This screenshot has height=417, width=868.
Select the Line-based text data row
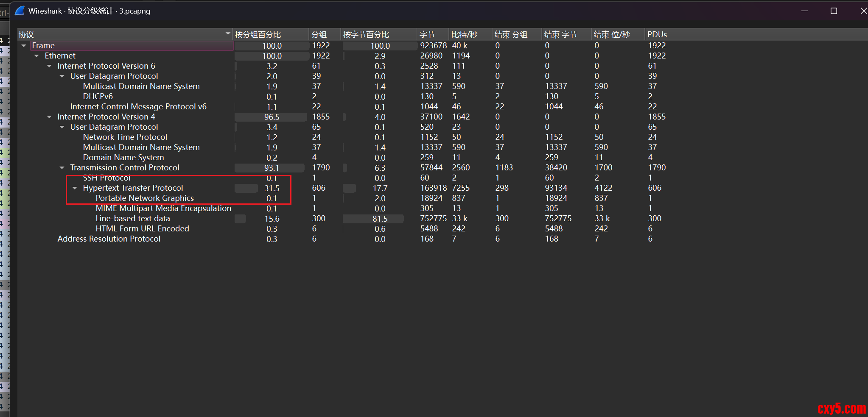click(132, 219)
